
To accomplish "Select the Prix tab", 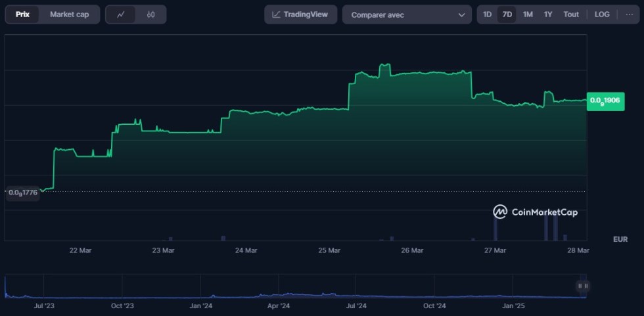I will [x=22, y=14].
